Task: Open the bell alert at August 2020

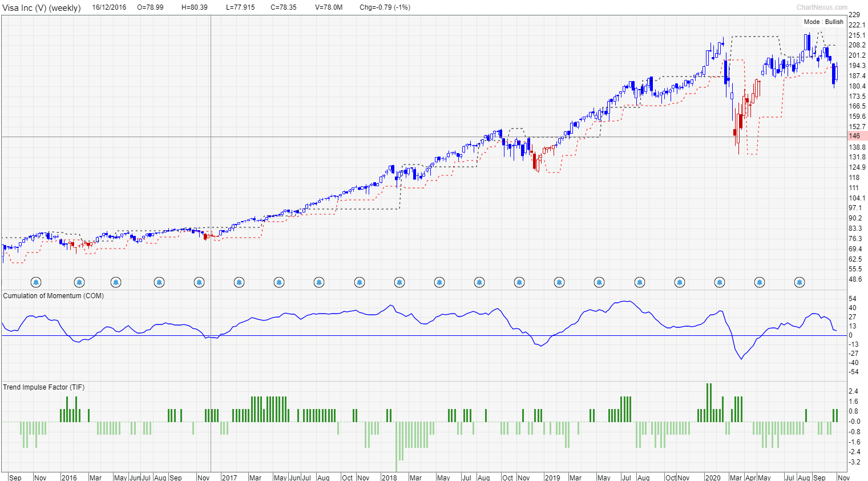Action: point(800,282)
